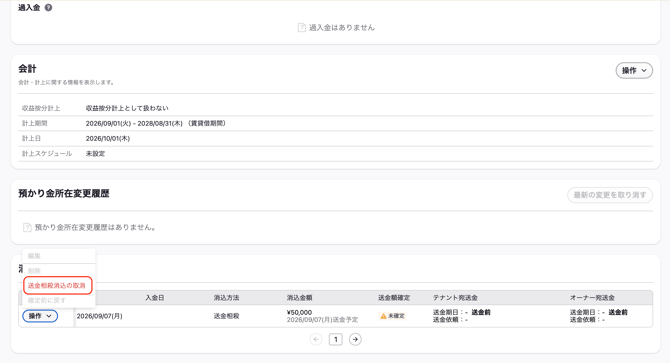Click the 未確定 warning icon
Viewport: 670px width, 363px height.
pos(383,316)
